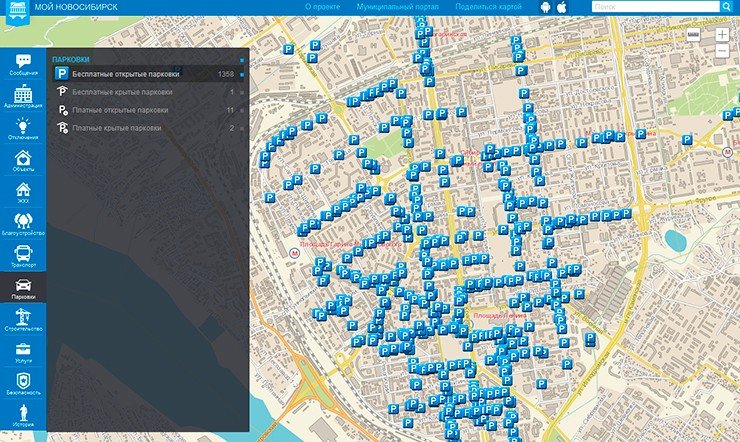Select the Парковки car icon
This screenshot has height=442, width=740.
click(23, 288)
